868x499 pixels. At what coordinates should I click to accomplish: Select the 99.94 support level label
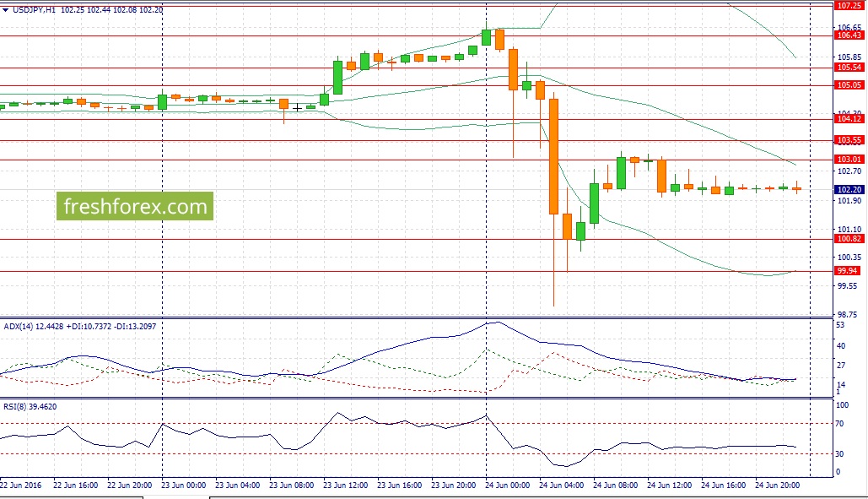pos(848,271)
